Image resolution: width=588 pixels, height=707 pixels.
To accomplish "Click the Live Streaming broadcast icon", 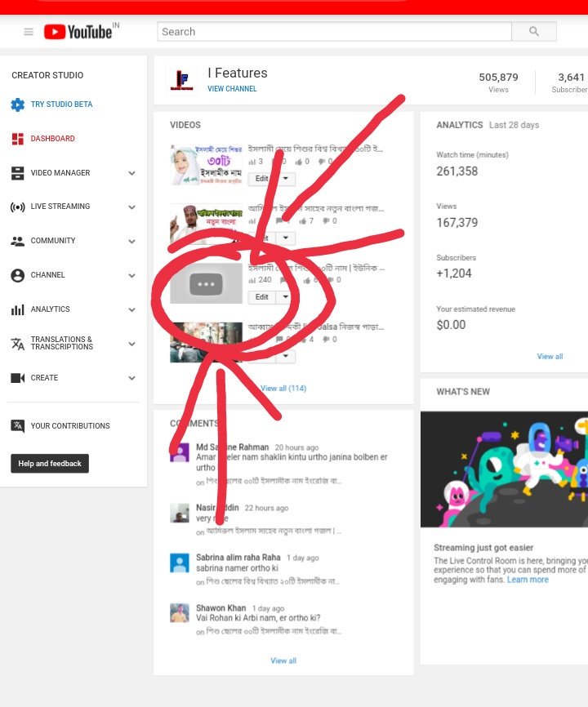I will point(18,207).
